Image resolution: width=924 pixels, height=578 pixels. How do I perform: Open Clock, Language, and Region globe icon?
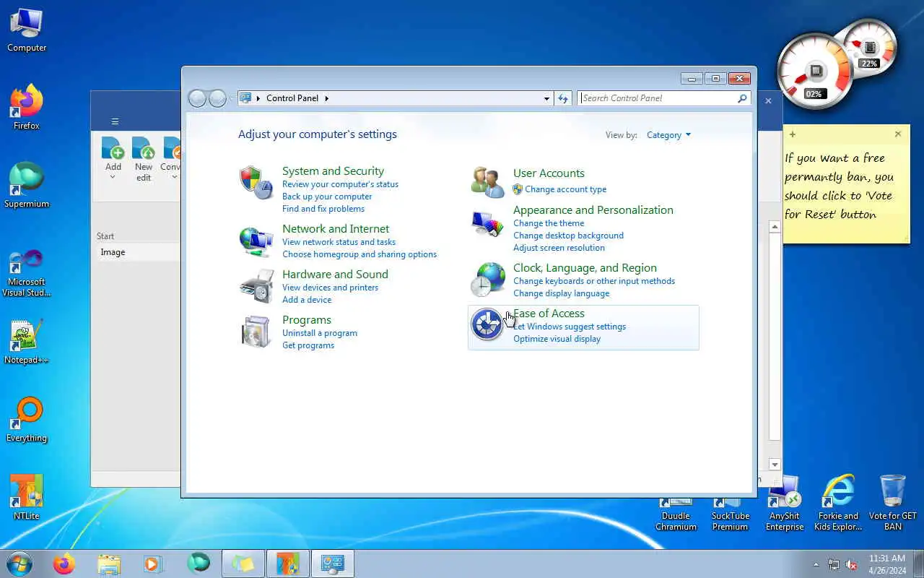(487, 280)
